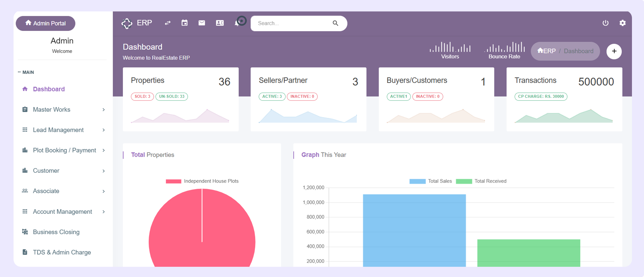
Task: Open the mail envelope icon
Action: tap(202, 23)
